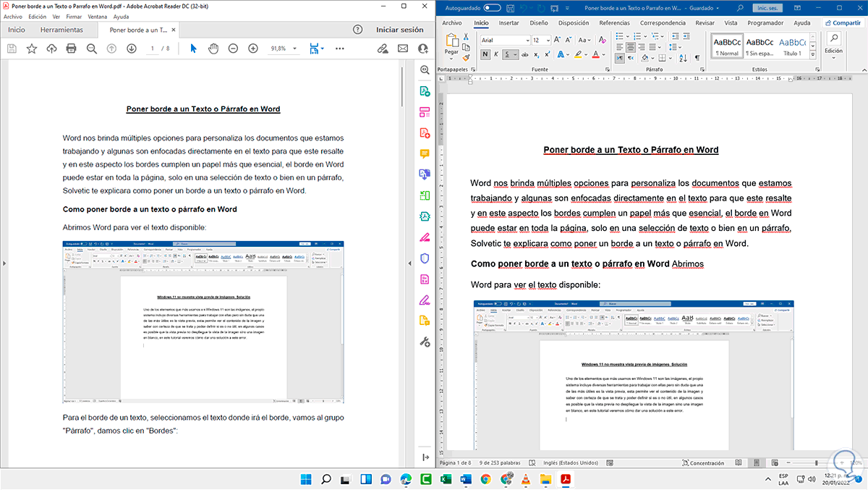Bookmark the PDF with the star icon
Image resolution: width=868 pixels, height=490 pixels.
32,48
